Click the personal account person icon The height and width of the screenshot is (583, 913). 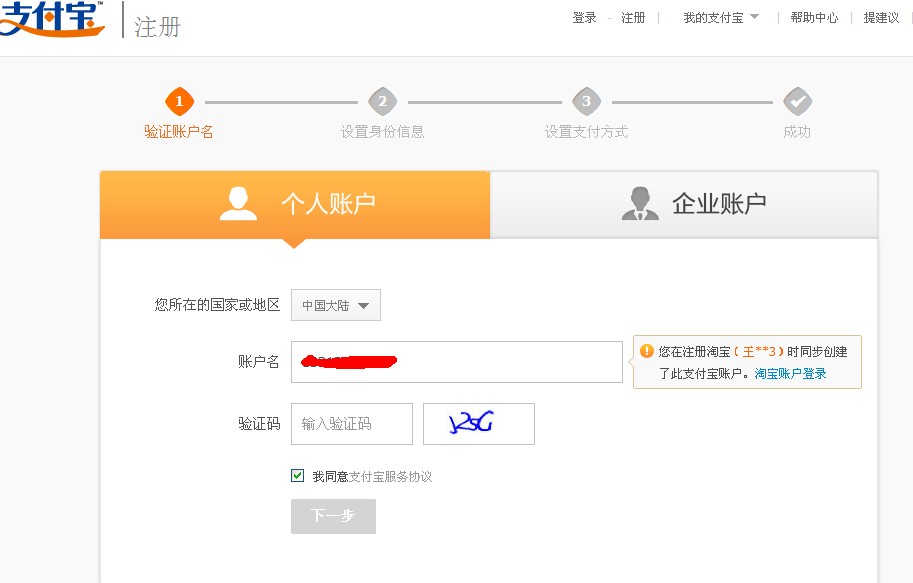pyautogui.click(x=238, y=204)
